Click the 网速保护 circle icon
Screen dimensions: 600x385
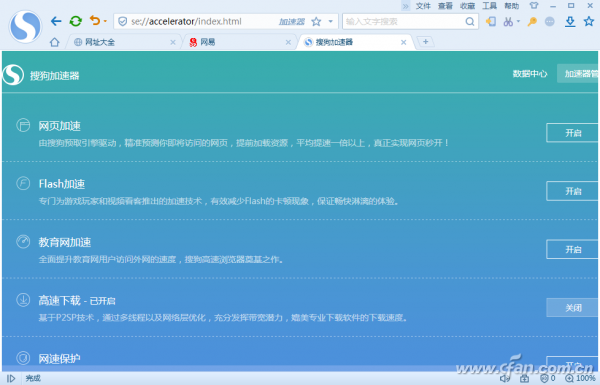point(23,358)
